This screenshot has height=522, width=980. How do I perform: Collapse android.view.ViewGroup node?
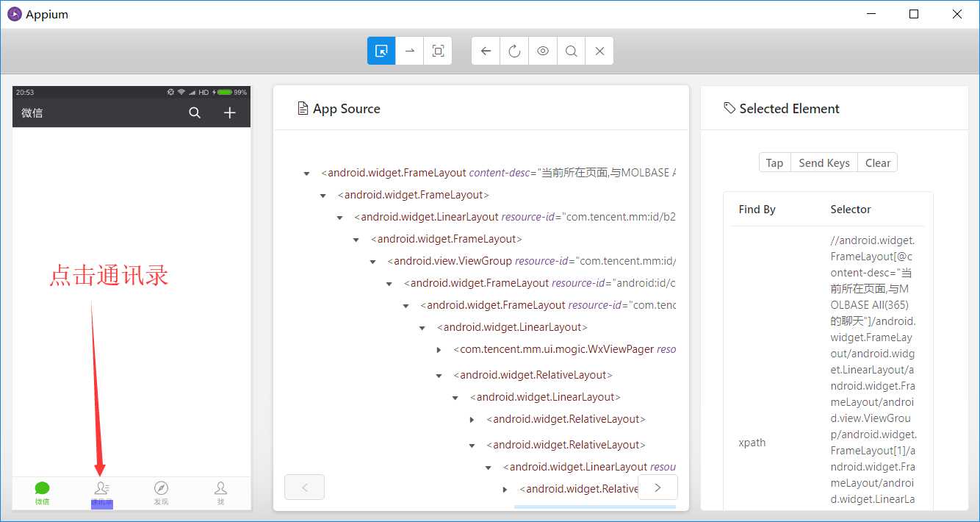372,262
